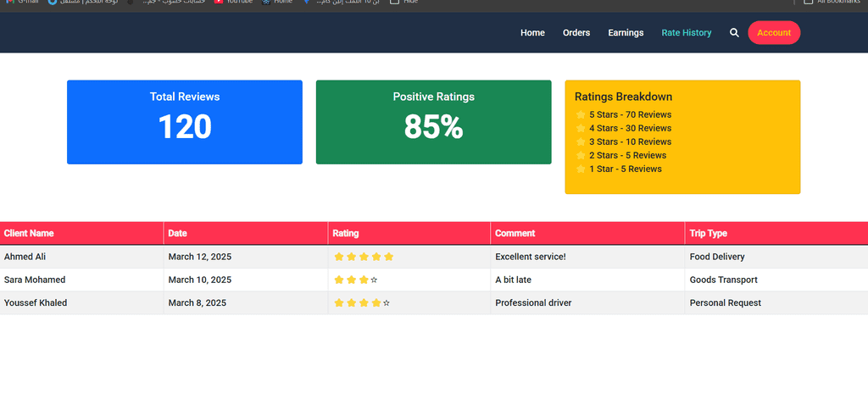Open the YouTube bookmark in the browser bar
Viewport: 868px width, 405px height.
[233, 2]
